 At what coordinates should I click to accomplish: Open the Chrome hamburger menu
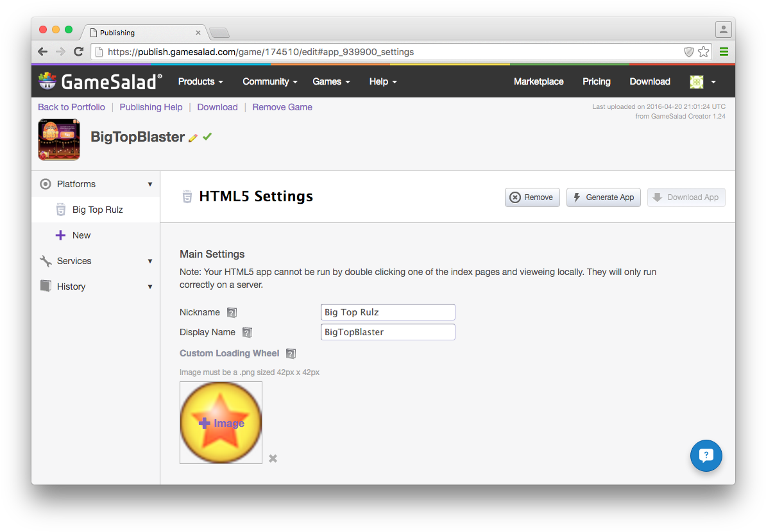tap(724, 52)
